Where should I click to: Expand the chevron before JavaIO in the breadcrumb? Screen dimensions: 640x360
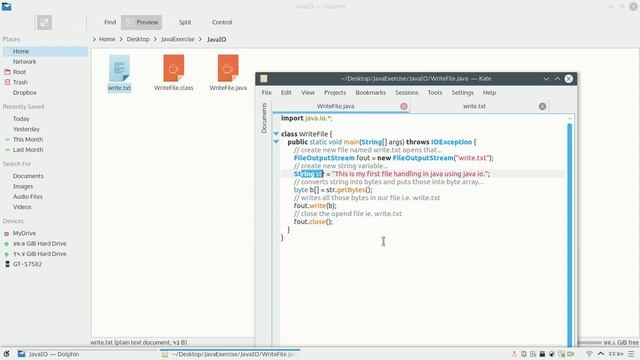(201, 39)
